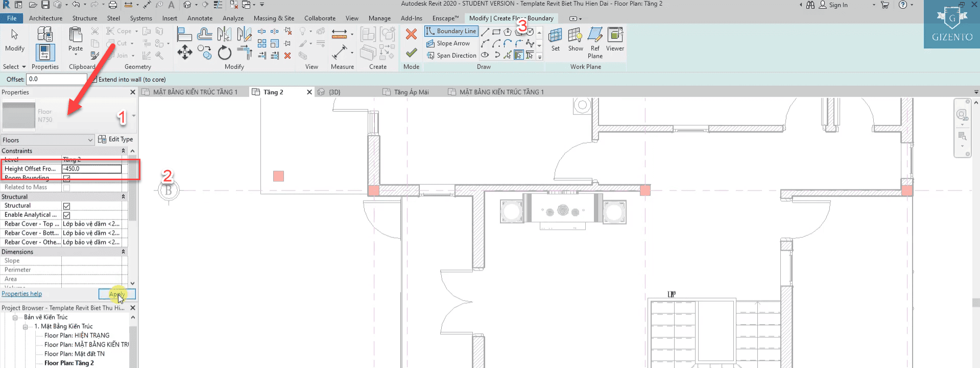This screenshot has height=368, width=980.
Task: Select the Trim/Extend to Corner tool
Action: [245, 53]
